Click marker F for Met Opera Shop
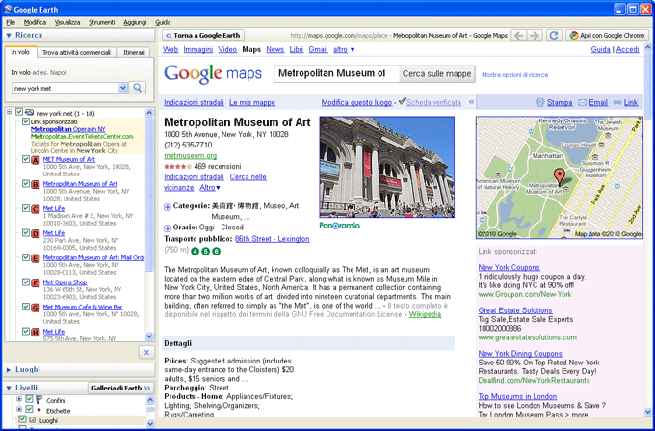 point(36,283)
